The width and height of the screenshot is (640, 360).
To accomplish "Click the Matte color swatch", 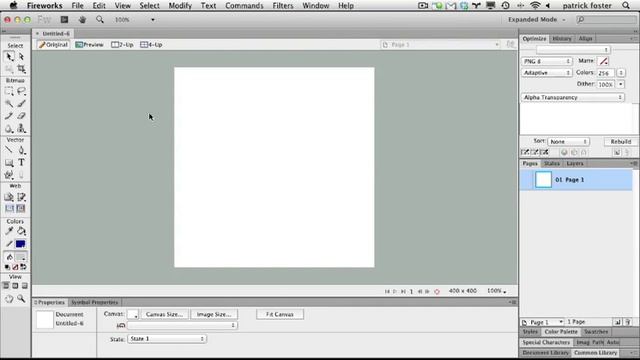I will pos(603,61).
